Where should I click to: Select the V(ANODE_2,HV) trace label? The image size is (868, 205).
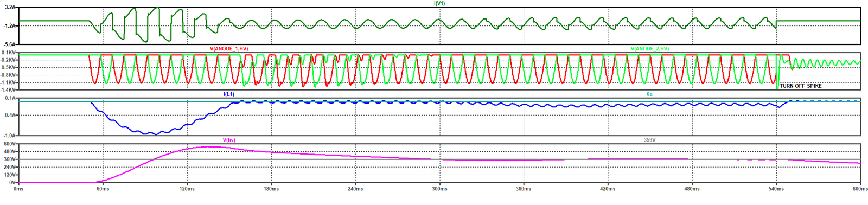point(649,49)
